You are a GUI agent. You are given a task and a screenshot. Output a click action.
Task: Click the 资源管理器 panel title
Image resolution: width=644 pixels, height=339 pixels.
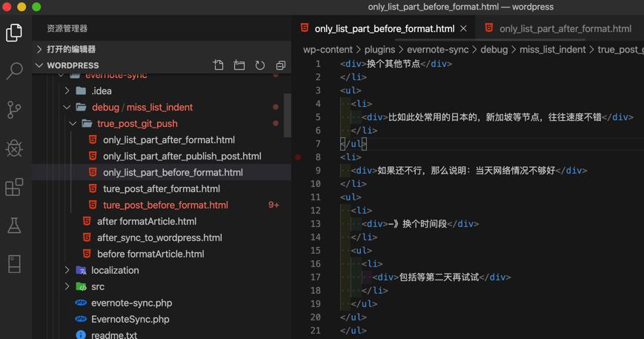(67, 28)
